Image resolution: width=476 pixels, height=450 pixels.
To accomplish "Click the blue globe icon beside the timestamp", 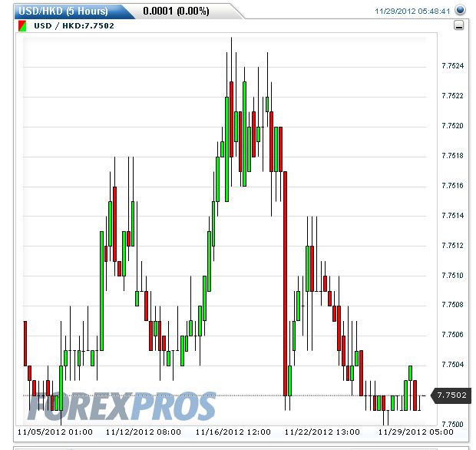I will click(460, 10).
